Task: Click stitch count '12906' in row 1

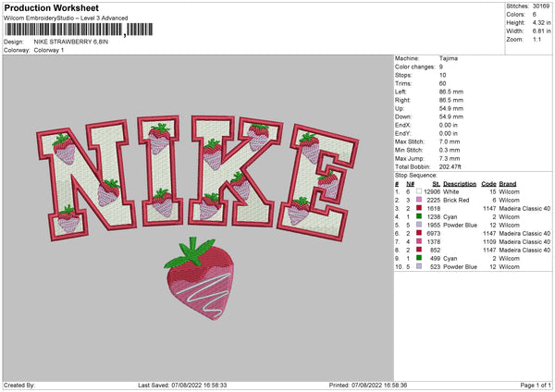Action: coord(432,191)
